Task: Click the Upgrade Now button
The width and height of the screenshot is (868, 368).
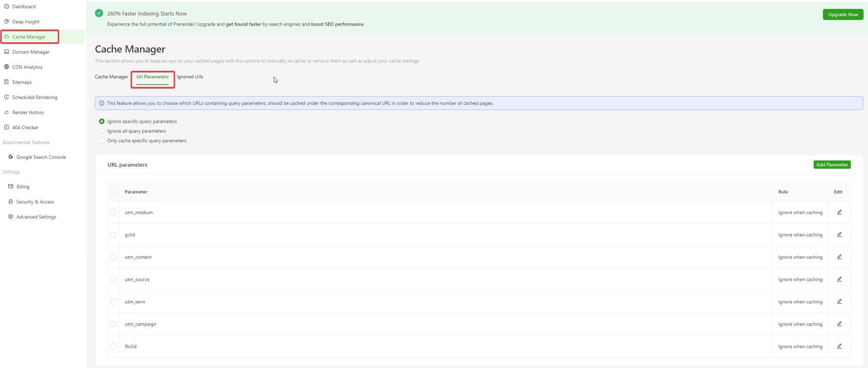Action: [843, 14]
